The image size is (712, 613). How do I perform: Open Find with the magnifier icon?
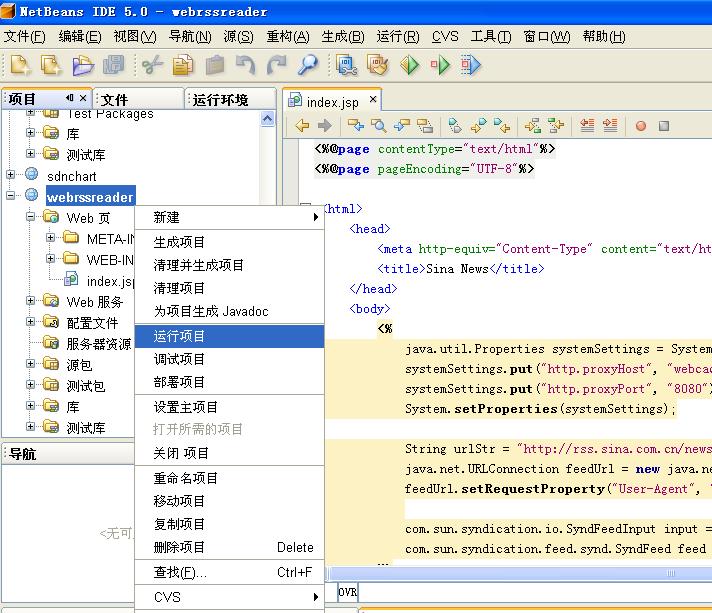308,65
